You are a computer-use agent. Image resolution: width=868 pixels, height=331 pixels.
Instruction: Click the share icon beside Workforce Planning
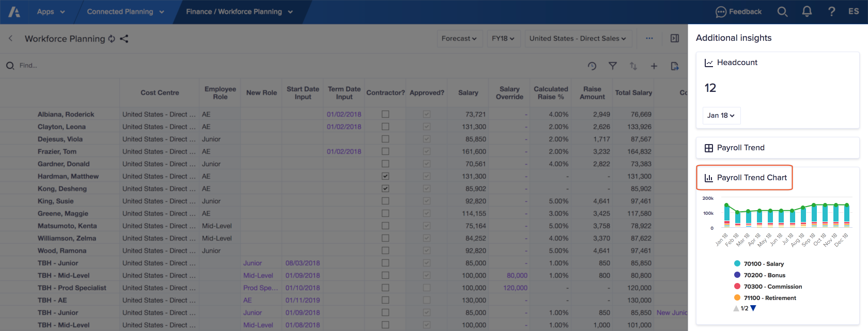tap(124, 39)
